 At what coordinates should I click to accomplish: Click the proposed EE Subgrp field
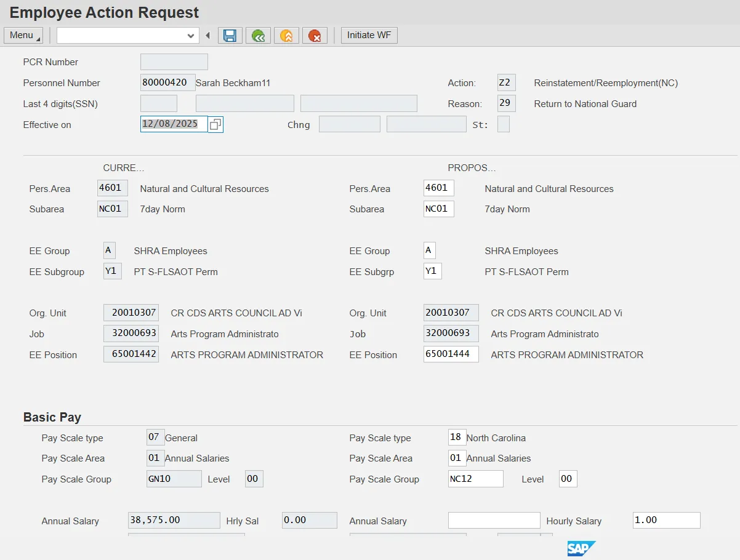(432, 271)
